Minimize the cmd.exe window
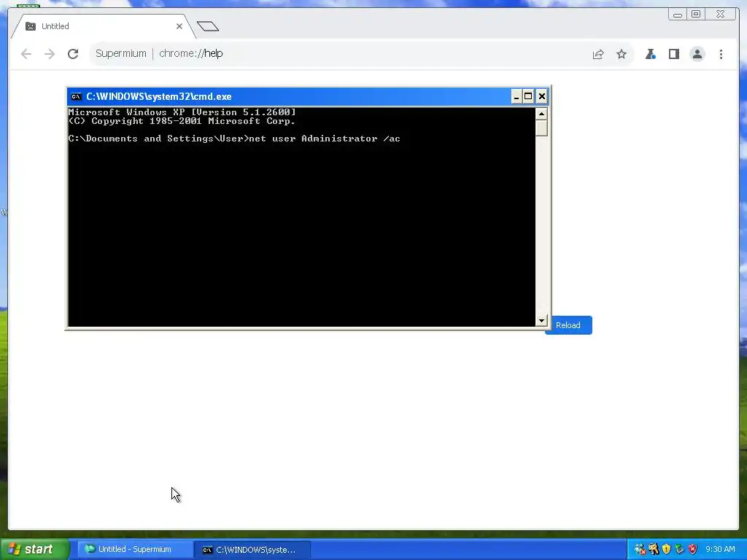Image resolution: width=747 pixels, height=560 pixels. [516, 97]
